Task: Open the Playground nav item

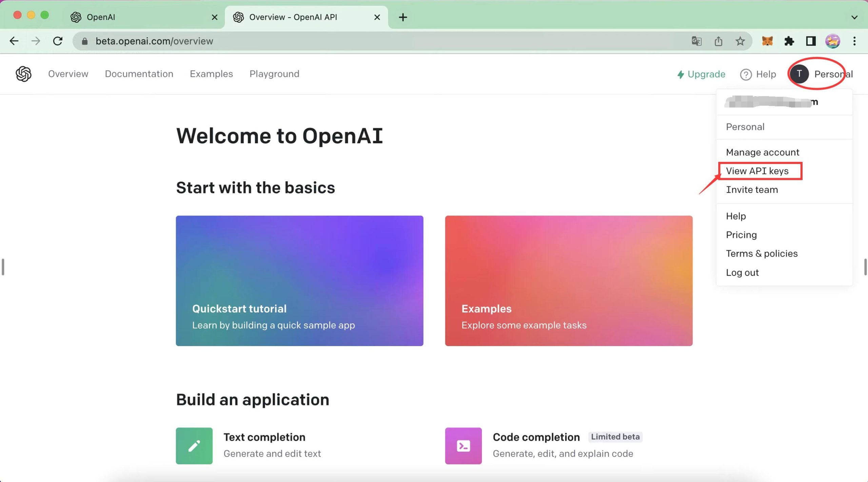Action: [274, 74]
